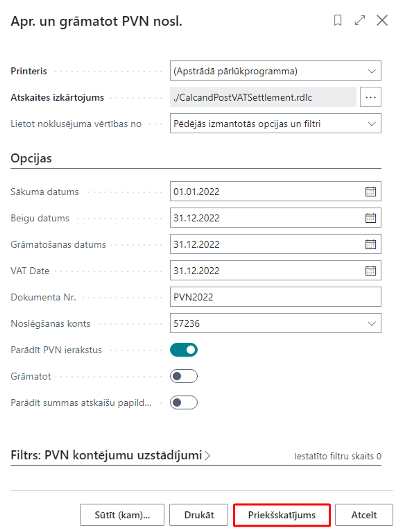The image size is (398, 532).
Task: Open calendar picker for Grāmatošanas datums
Action: tap(370, 244)
